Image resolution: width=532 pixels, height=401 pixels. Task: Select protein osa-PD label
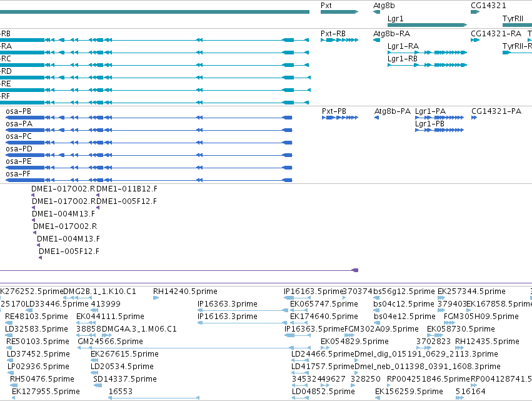point(19,149)
